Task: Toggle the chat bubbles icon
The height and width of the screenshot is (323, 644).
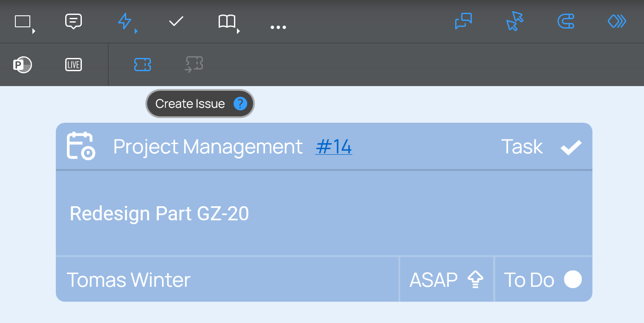Action: coord(463,21)
